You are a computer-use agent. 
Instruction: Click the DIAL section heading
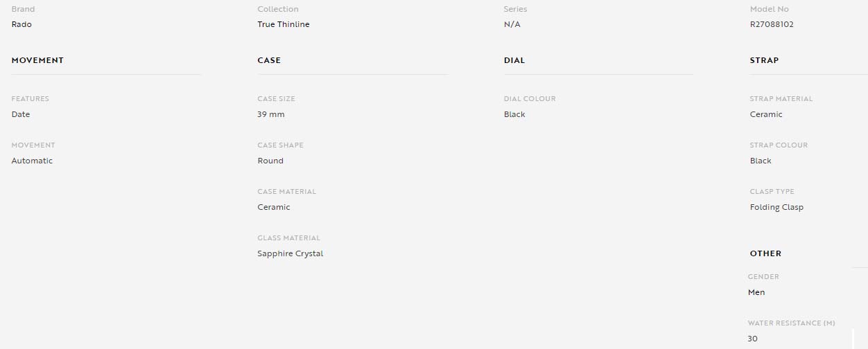pyautogui.click(x=514, y=60)
